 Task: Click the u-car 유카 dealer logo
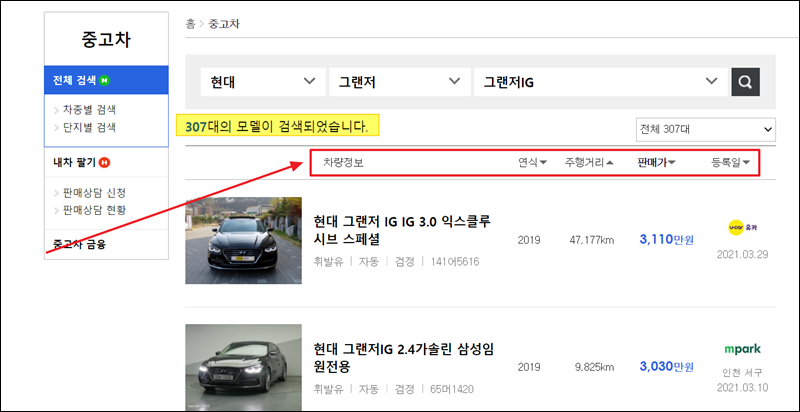coord(742,227)
